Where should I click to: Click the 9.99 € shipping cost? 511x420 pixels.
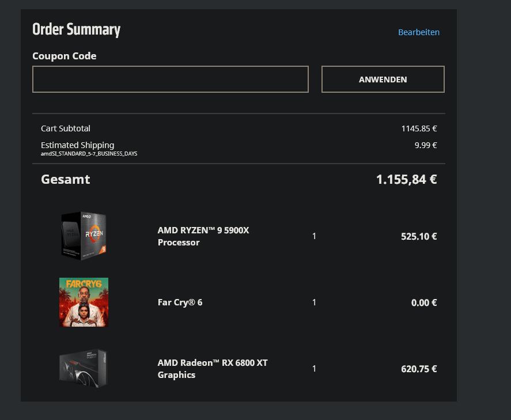click(425, 145)
